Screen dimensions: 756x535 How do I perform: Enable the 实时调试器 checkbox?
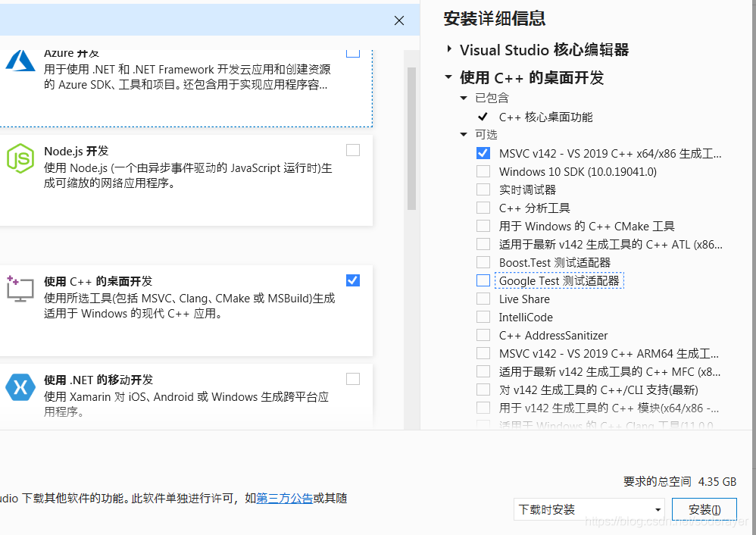483,189
